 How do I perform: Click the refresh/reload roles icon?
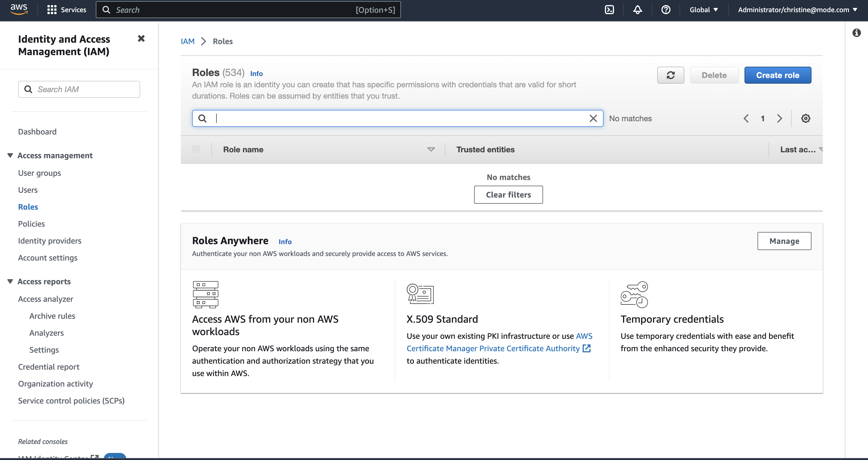(x=670, y=75)
